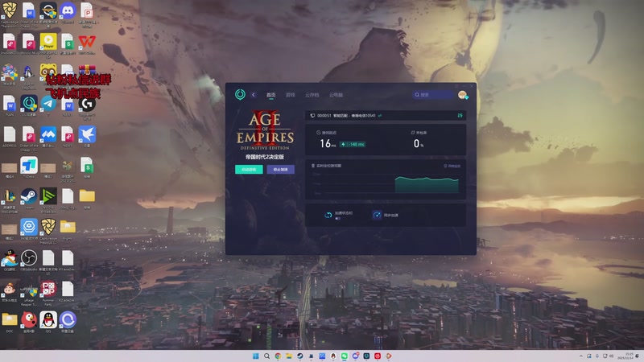This screenshot has height=362, width=644.
Task: Open the NVIDIA Broadcast desktop shortcut
Action: pyautogui.click(x=48, y=196)
